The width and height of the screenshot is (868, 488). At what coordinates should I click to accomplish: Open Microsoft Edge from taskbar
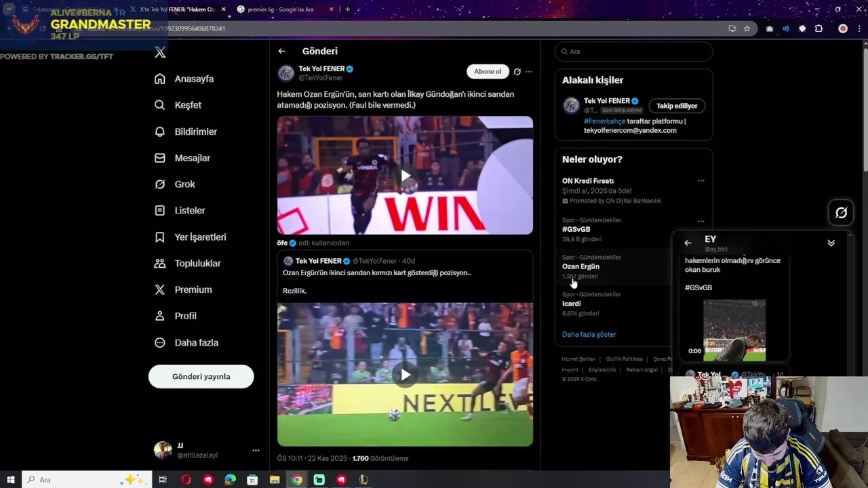click(x=230, y=480)
